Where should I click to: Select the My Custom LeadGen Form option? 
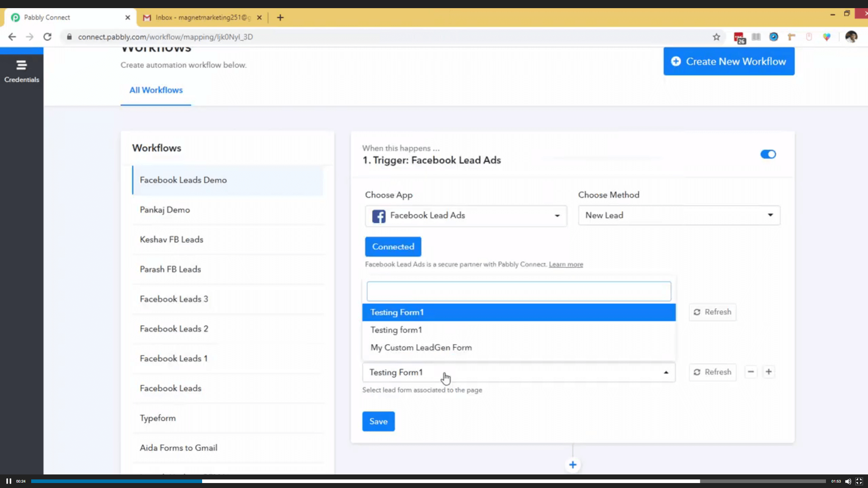click(x=421, y=347)
